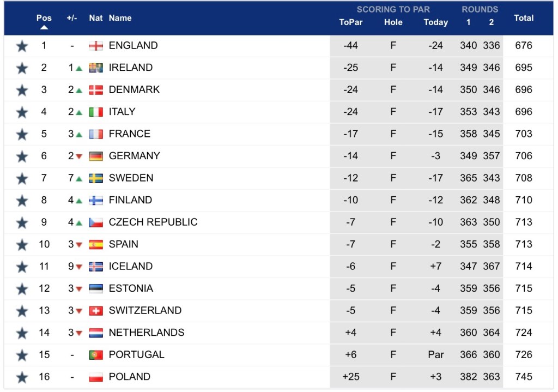Mark Poland as favorite with star
Image resolution: width=558 pixels, height=392 pixels.
coord(22,377)
